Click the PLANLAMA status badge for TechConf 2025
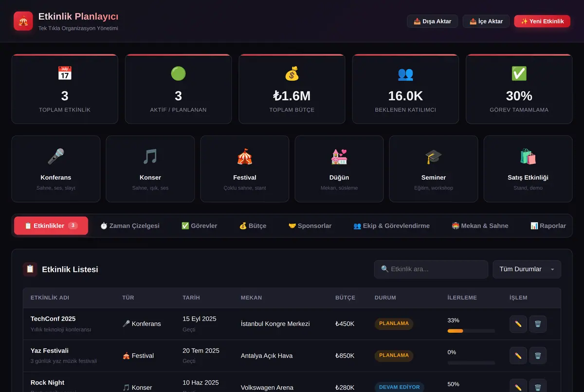584x392 pixels. tap(394, 324)
